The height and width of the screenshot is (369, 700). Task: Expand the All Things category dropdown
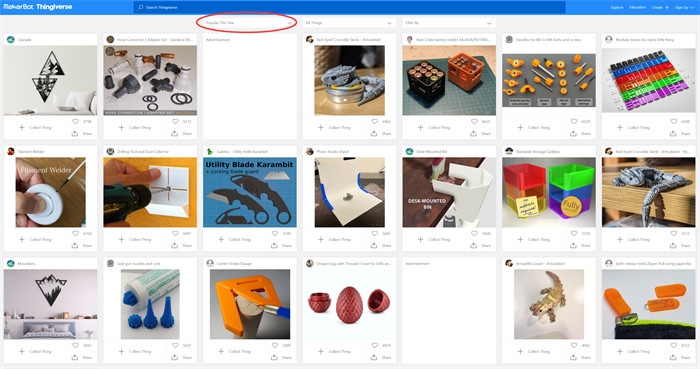click(x=349, y=23)
